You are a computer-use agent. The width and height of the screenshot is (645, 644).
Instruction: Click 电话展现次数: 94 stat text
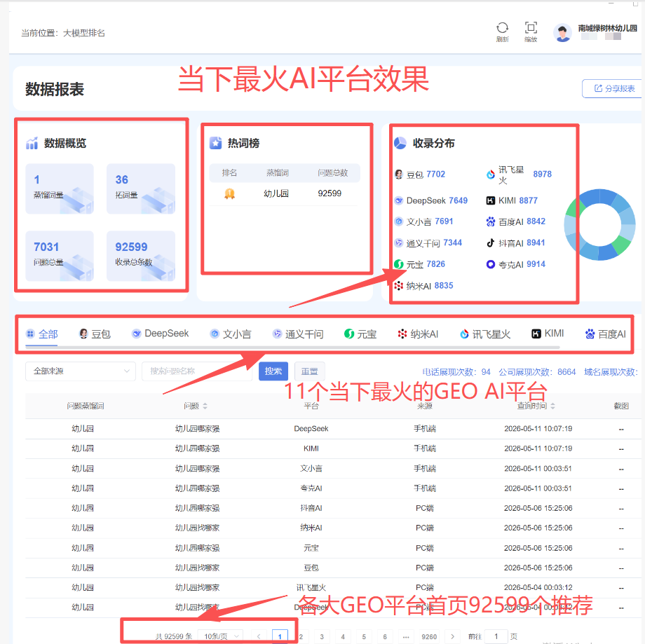456,372
